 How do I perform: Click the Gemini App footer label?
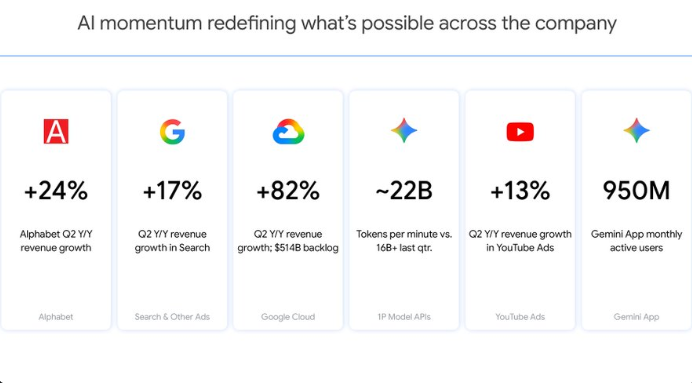(x=636, y=317)
